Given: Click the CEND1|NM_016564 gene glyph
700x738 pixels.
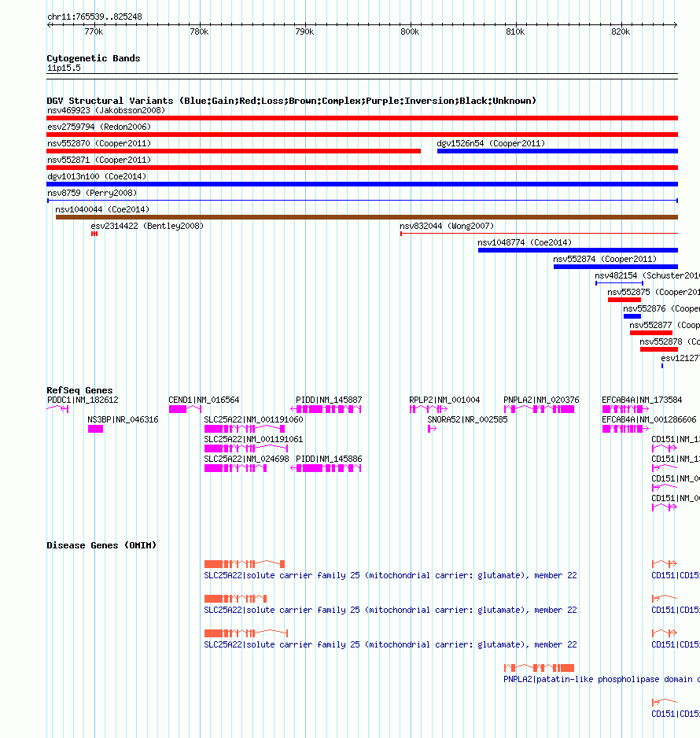Looking at the screenshot, I should (x=185, y=409).
